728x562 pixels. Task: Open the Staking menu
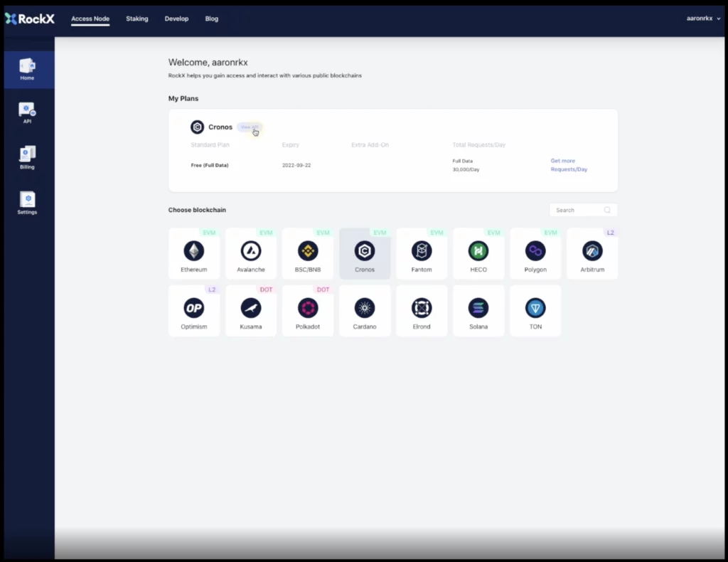137,18
